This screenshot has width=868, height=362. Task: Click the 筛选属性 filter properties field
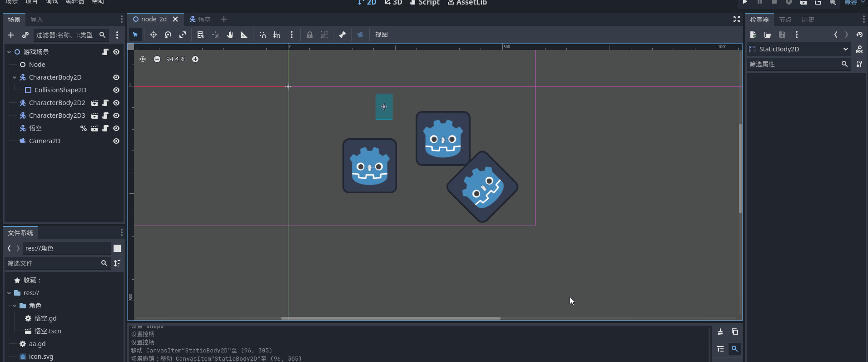(794, 64)
